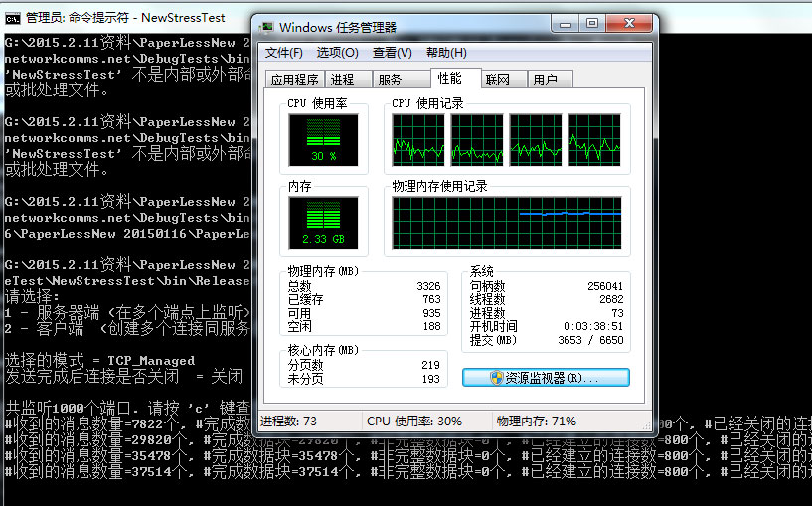Click 总数 value 3326
The height and width of the screenshot is (506, 812).
[428, 286]
